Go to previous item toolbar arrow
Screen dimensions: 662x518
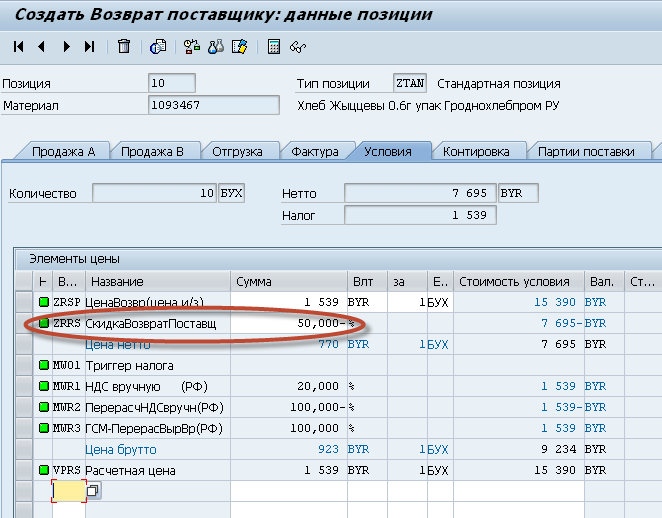[41, 46]
